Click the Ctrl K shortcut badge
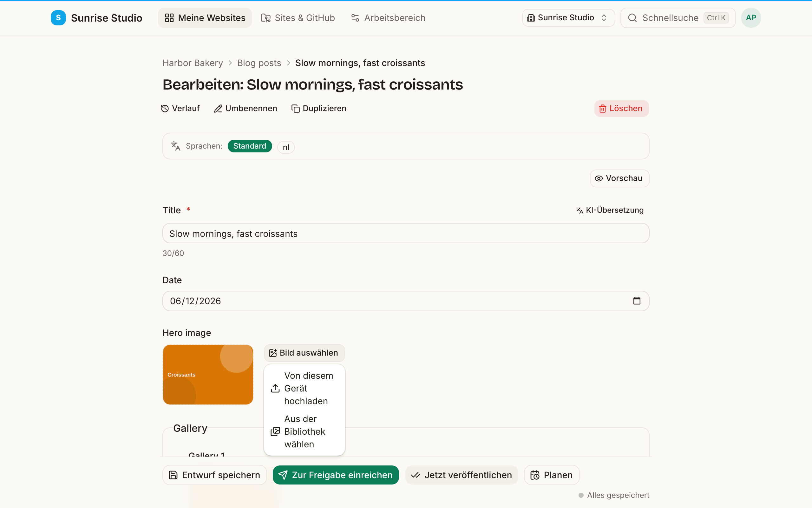 (716, 18)
